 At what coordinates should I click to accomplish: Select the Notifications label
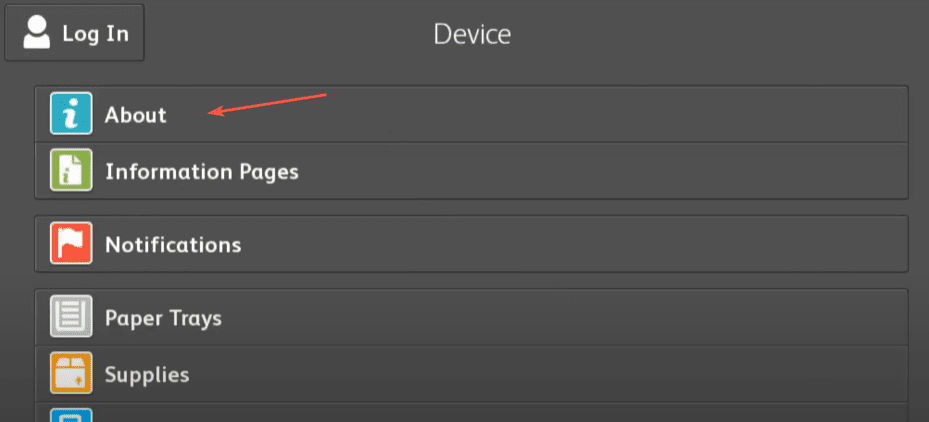173,244
